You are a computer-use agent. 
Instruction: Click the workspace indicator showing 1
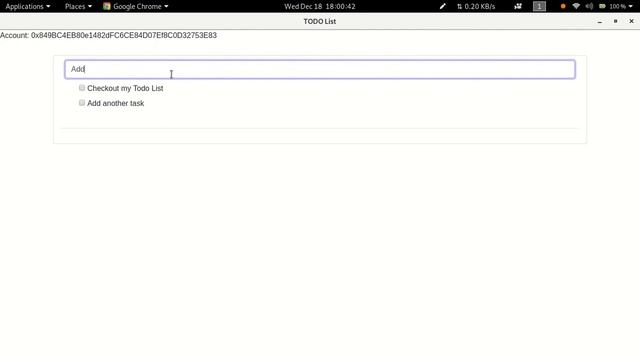[x=539, y=6]
